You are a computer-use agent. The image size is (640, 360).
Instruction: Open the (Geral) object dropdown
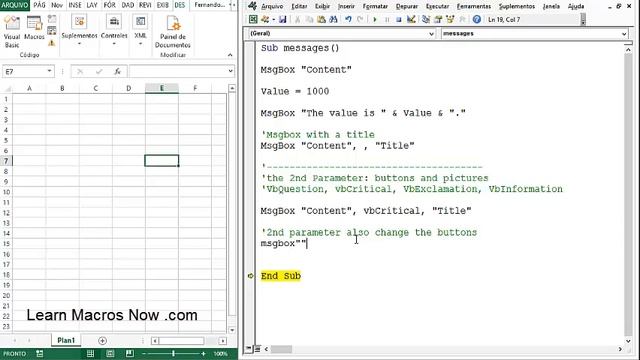tap(431, 34)
